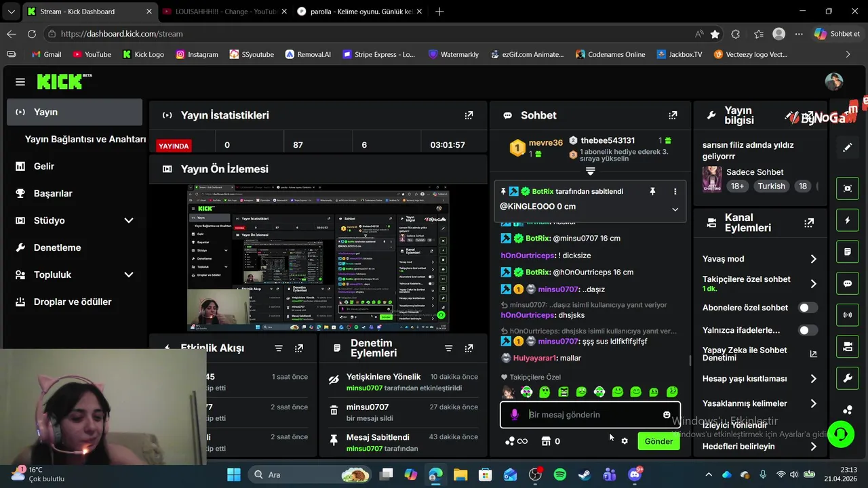Screen dimensions: 868x488
Task: Click the chat bubble icon in the right sidebar
Action: coord(848,283)
